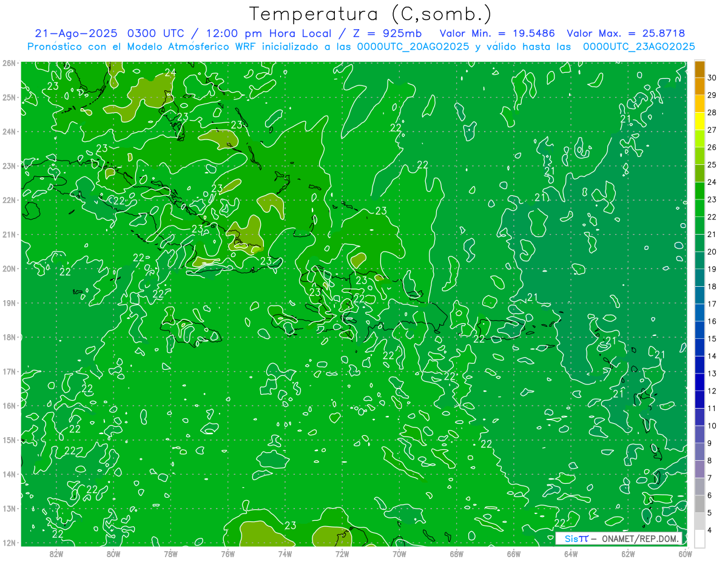Click the "18N" latitude axis label

click(9, 337)
